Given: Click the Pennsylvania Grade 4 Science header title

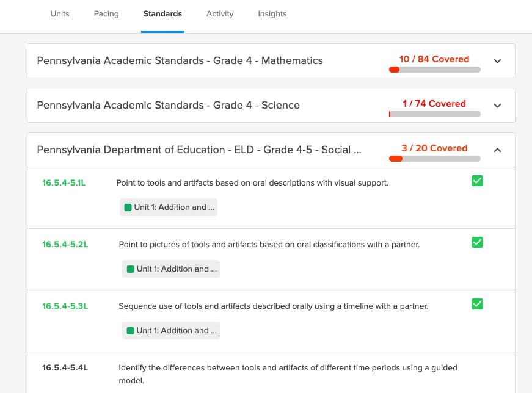Looking at the screenshot, I should click(169, 105).
